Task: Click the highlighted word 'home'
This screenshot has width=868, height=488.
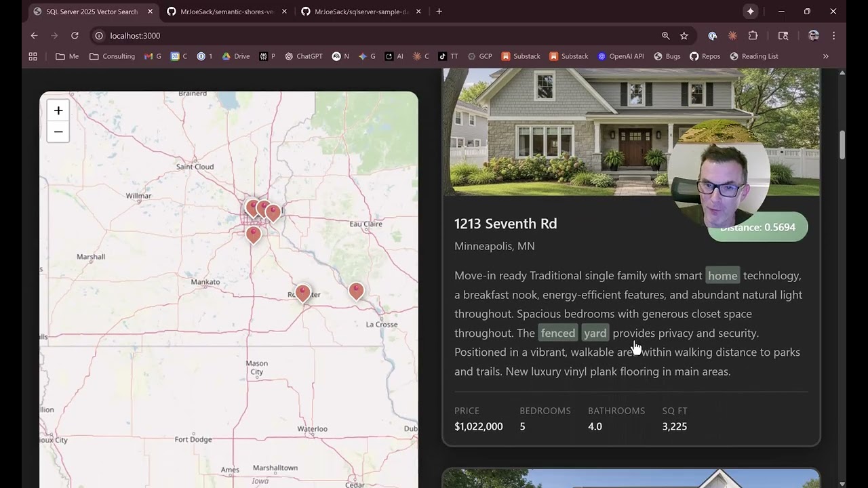Action: point(722,276)
